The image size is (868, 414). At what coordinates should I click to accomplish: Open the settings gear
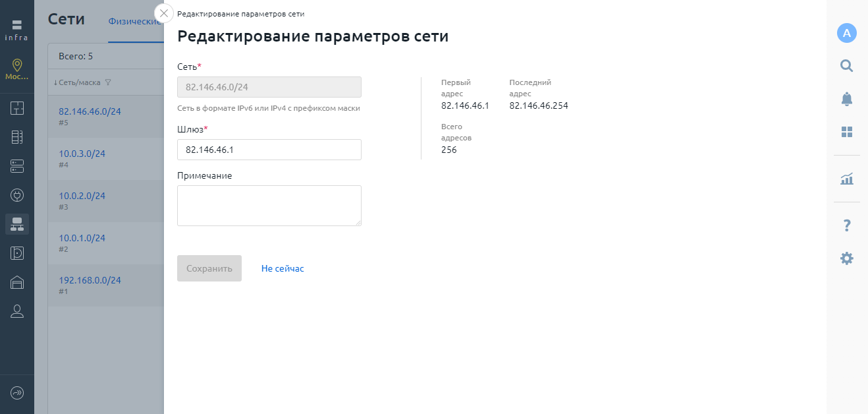(847, 258)
